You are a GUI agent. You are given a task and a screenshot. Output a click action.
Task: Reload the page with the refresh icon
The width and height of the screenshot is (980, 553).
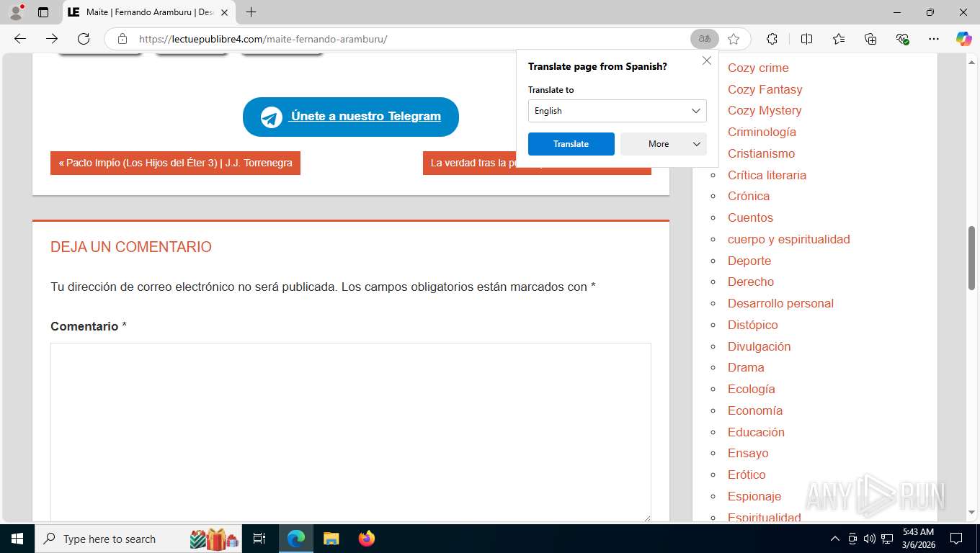pos(84,39)
